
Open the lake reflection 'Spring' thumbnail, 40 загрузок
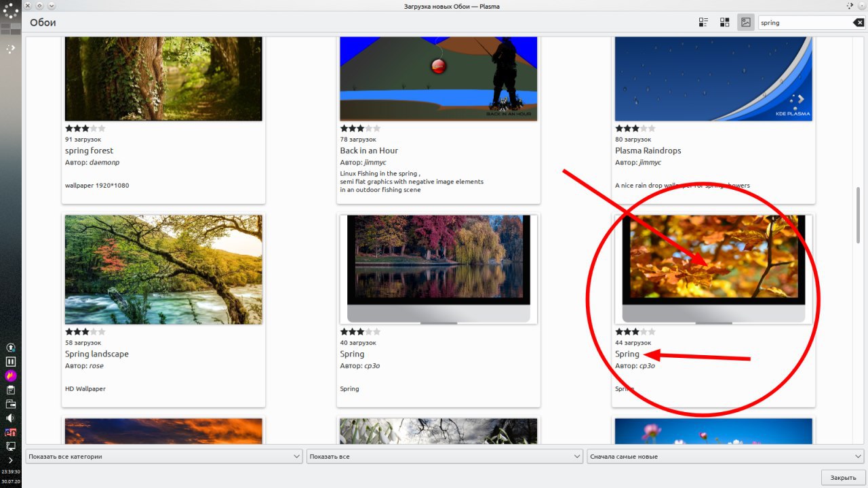pyautogui.click(x=438, y=270)
